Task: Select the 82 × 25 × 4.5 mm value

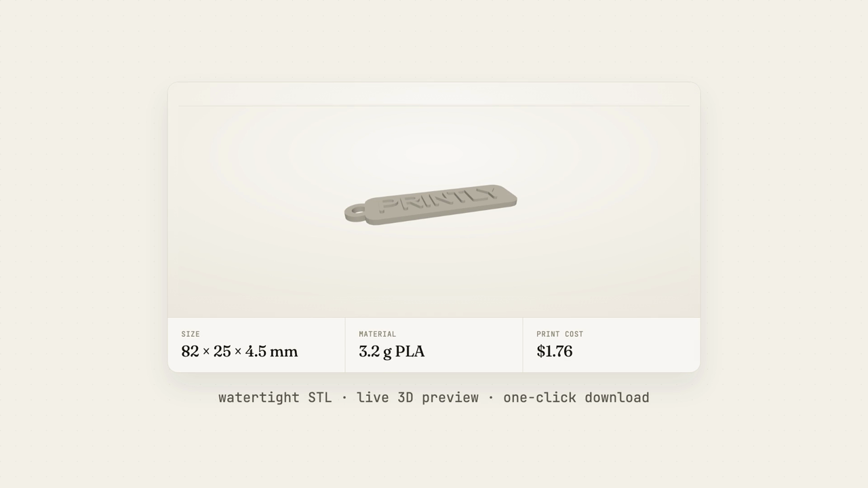Action: click(x=239, y=351)
